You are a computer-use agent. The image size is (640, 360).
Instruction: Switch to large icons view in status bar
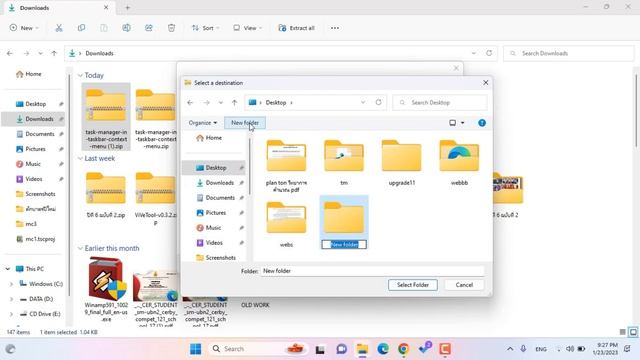click(x=633, y=332)
